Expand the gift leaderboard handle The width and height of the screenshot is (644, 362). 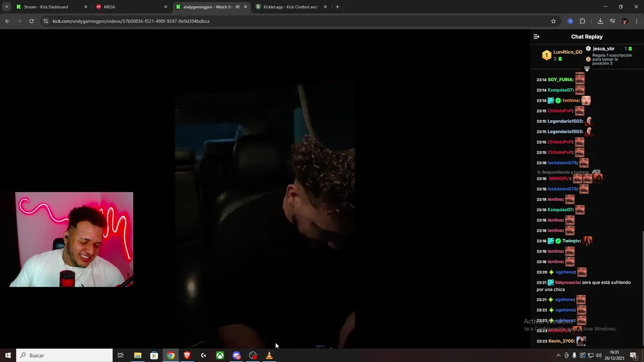click(587, 69)
